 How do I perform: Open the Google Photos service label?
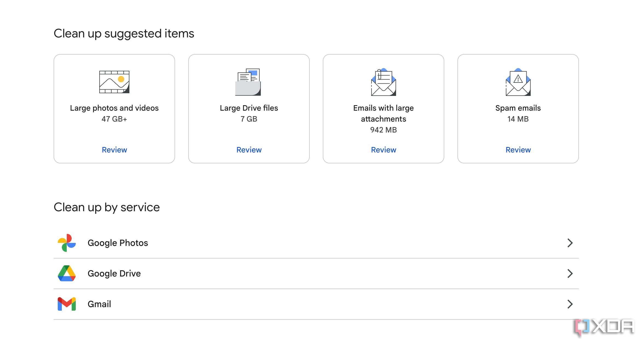(118, 243)
